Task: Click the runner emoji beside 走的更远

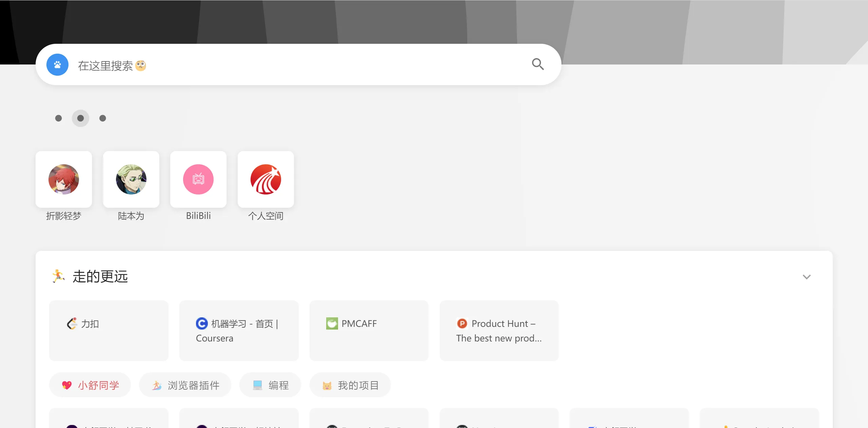Action: click(x=58, y=276)
